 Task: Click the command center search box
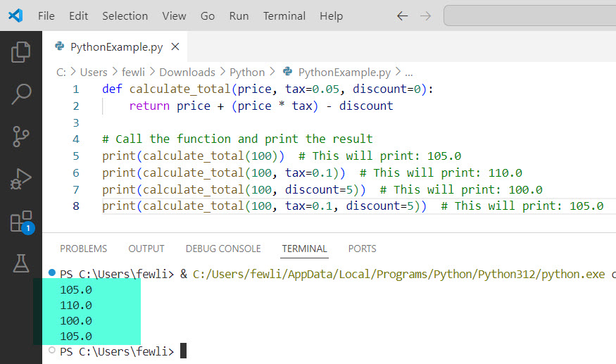tap(529, 15)
